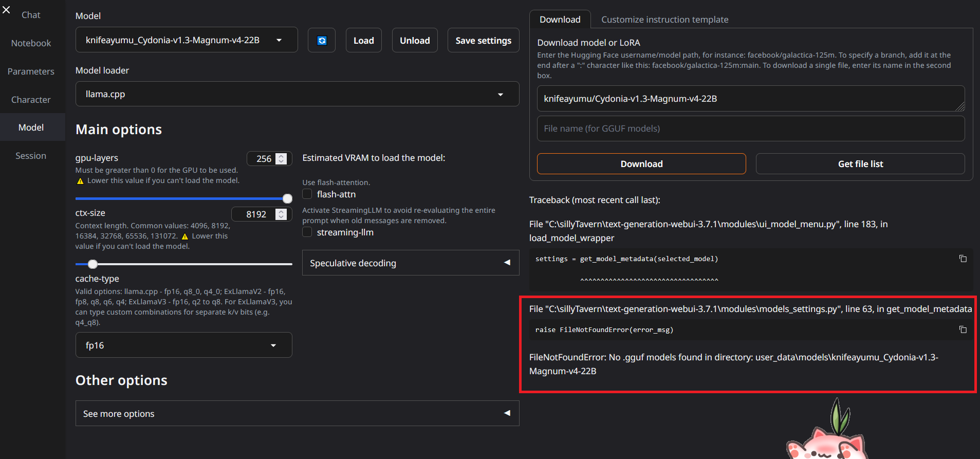Expand See more options section
Image resolution: width=980 pixels, height=459 pixels.
[297, 414]
